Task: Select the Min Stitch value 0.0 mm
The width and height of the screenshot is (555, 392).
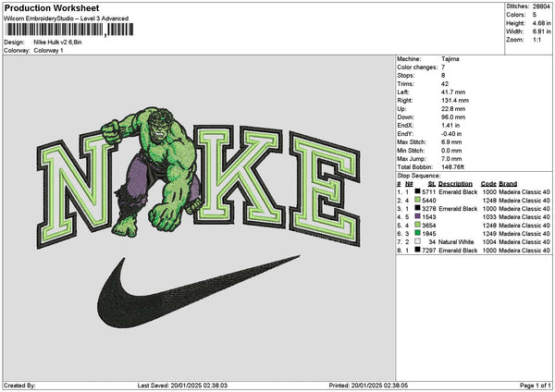Action: (451, 151)
